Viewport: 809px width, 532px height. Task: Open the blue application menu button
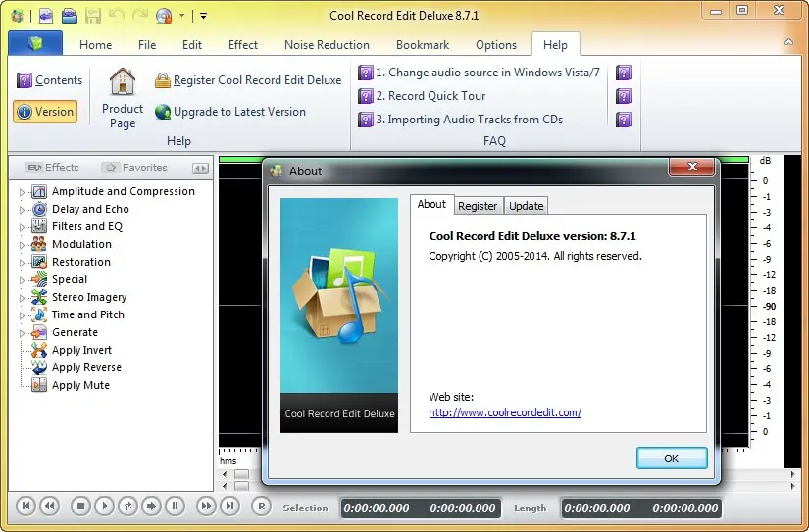click(35, 43)
